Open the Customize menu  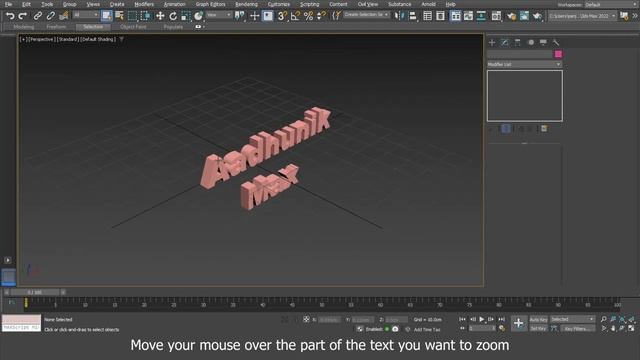pyautogui.click(x=279, y=4)
